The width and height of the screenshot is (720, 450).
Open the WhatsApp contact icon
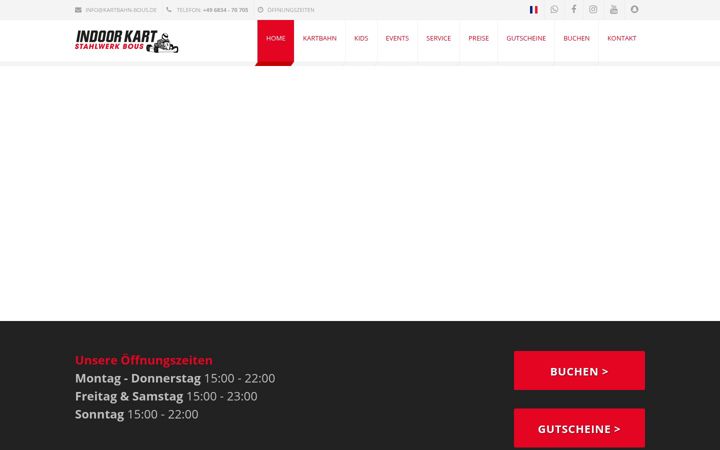click(x=554, y=9)
